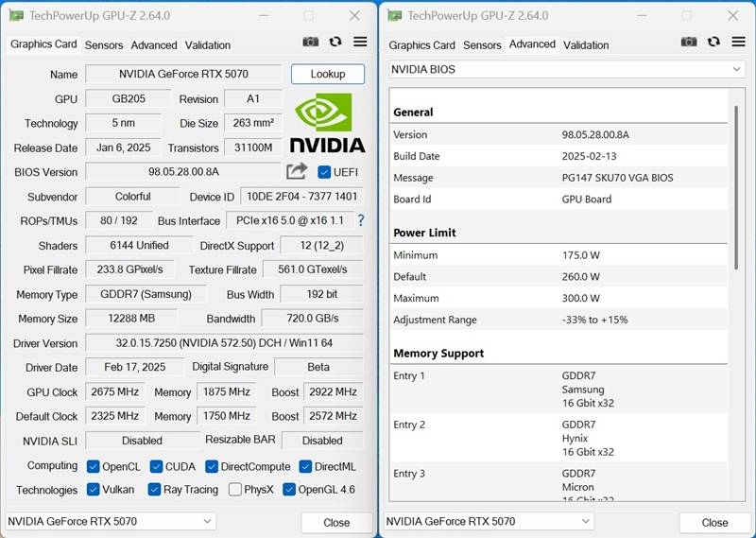
Task: Click Entry 2 Hynix memory support row
Action: coord(559,438)
